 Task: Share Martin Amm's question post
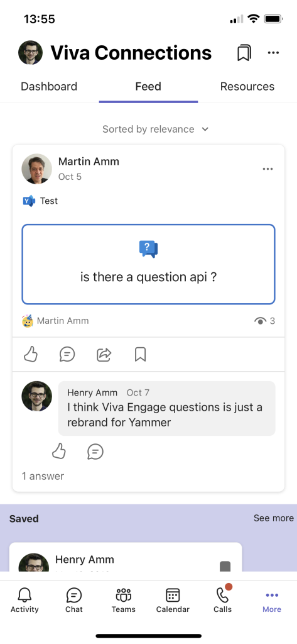pos(104,354)
